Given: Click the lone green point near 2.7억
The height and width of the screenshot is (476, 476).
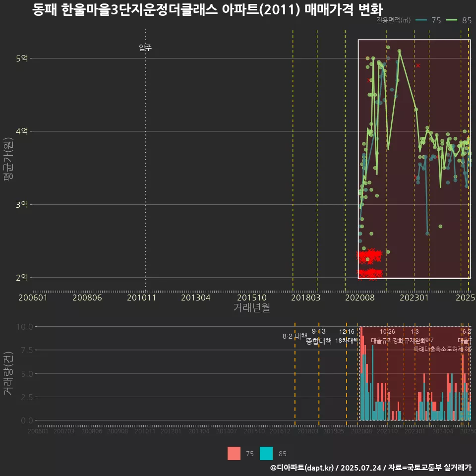Looking at the screenshot, I should (x=440, y=227).
